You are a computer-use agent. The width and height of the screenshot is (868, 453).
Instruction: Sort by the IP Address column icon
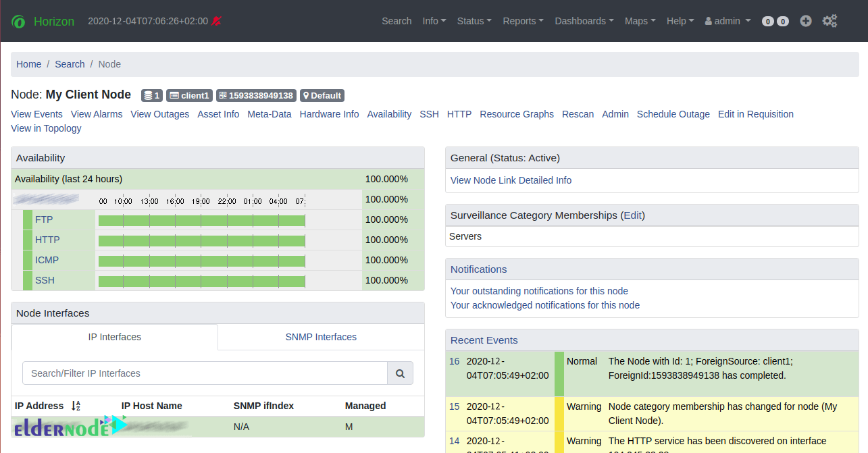click(74, 406)
